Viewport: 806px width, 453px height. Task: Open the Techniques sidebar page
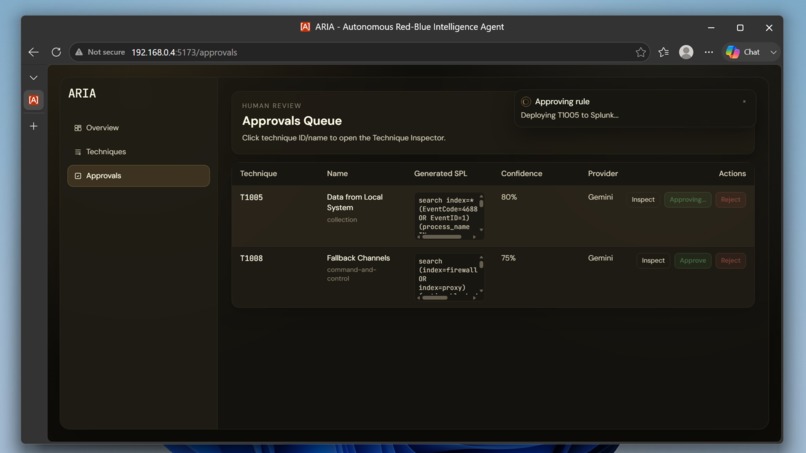(x=138, y=152)
